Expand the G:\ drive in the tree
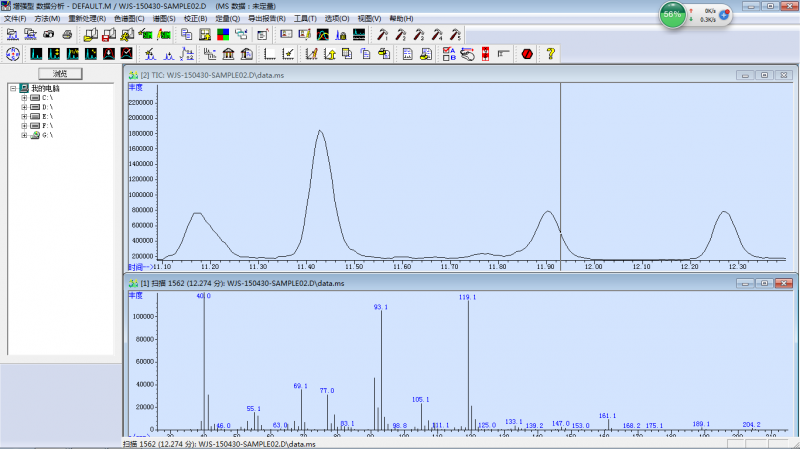Image resolution: width=800 pixels, height=449 pixels. click(x=24, y=134)
